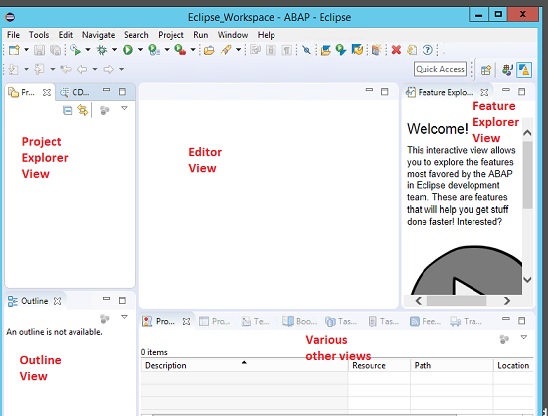Open the Debug dropdown arrow
Image resolution: width=548 pixels, height=416 pixels.
[114, 50]
